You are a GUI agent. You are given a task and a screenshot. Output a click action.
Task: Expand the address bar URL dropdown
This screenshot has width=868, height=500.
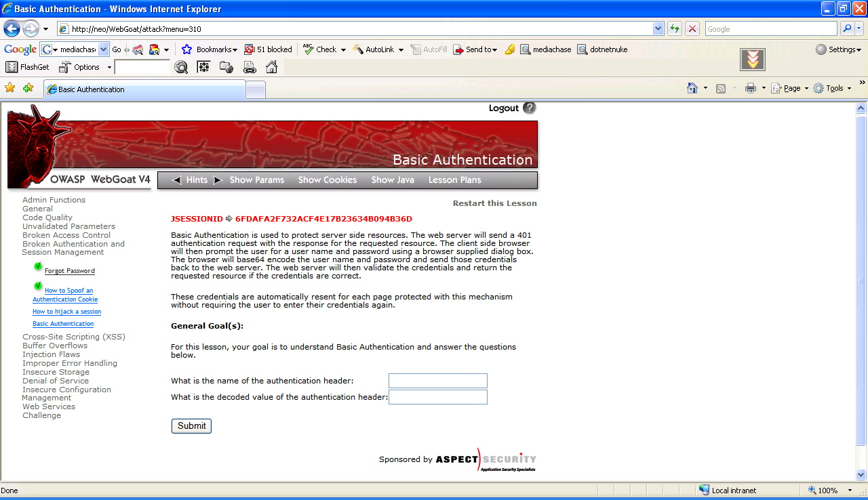click(x=658, y=29)
